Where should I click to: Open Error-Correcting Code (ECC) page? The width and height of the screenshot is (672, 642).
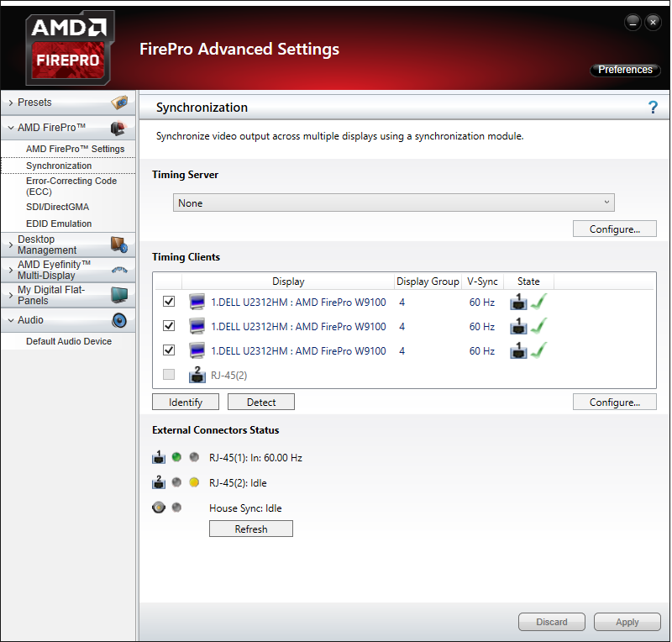pos(71,186)
